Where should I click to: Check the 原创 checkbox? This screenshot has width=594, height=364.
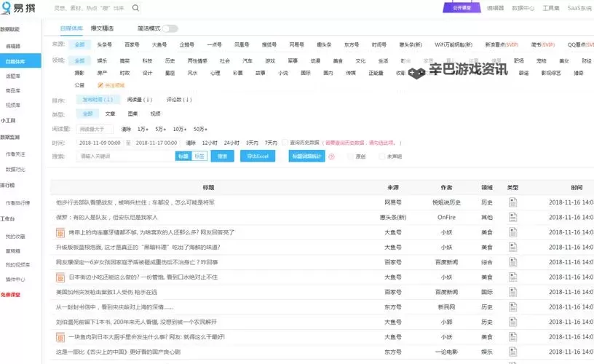(350, 157)
